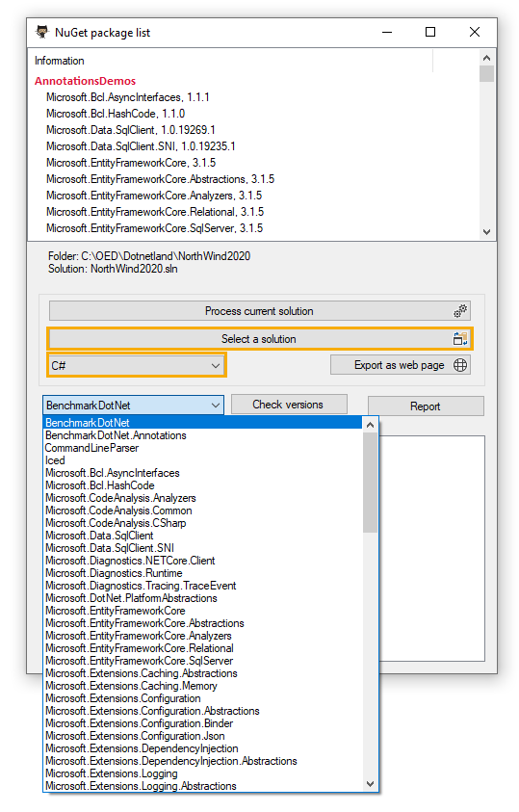Pick Microsoft.CodeAnalysis.Analyzers entry
The height and width of the screenshot is (812, 519).
203,498
